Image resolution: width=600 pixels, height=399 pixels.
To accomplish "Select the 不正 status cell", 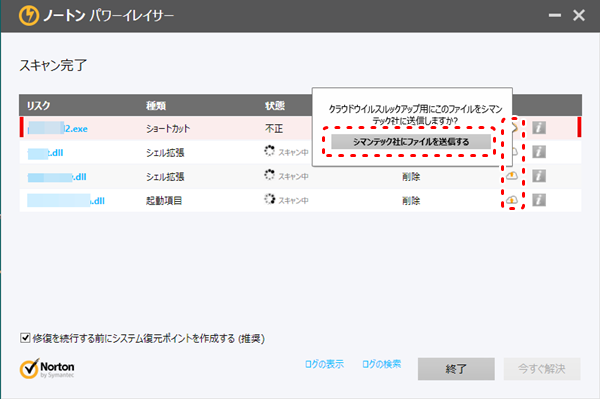I will tap(274, 129).
